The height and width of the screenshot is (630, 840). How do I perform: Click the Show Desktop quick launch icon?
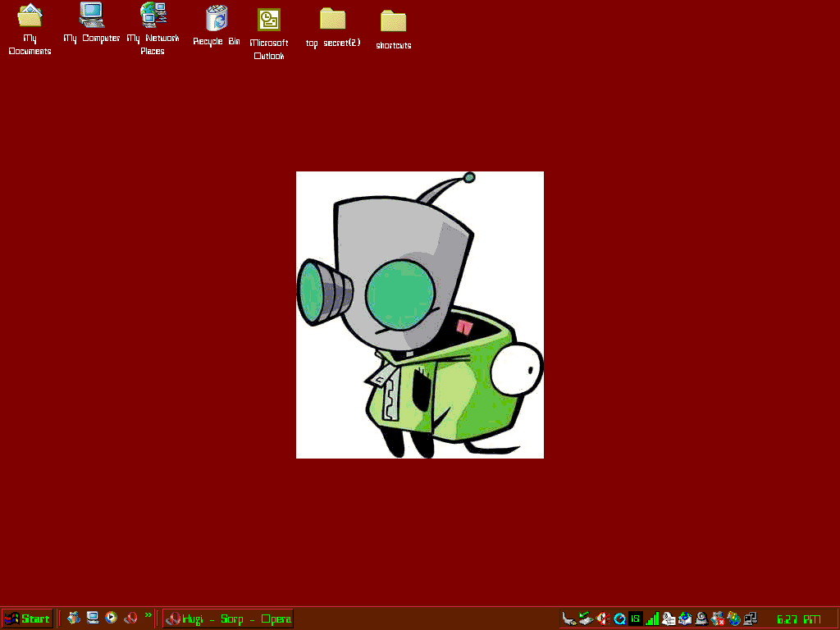[93, 619]
